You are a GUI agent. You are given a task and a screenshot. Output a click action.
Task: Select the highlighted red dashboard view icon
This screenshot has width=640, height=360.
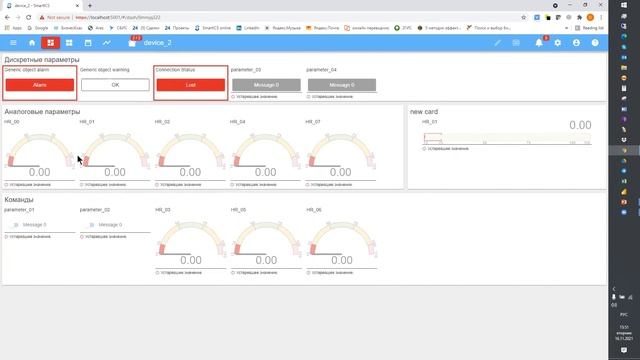point(51,43)
